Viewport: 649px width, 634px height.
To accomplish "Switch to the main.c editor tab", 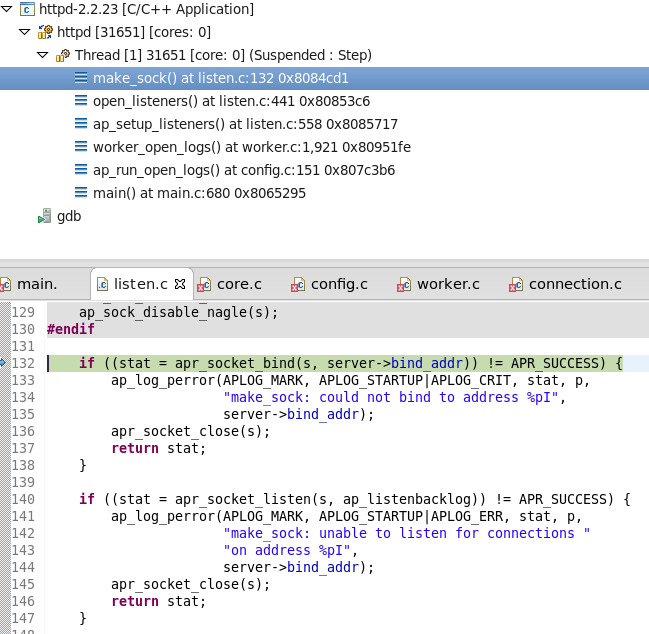I will [x=36, y=284].
